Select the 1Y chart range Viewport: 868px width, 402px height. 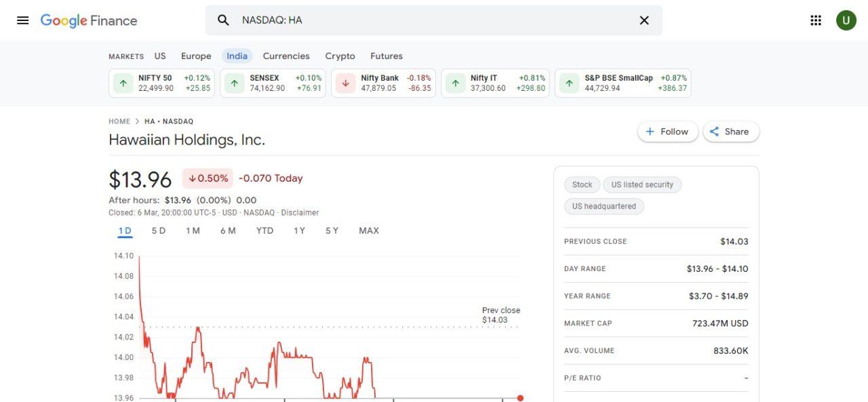[299, 231]
